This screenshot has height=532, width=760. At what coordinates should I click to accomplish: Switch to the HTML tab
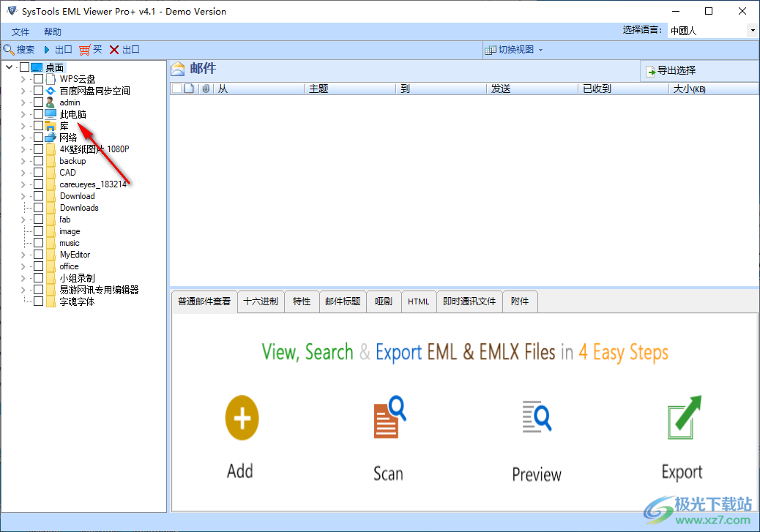[x=418, y=301]
